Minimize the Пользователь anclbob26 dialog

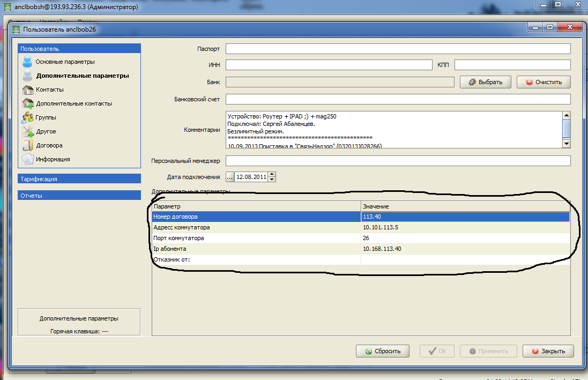(x=535, y=27)
